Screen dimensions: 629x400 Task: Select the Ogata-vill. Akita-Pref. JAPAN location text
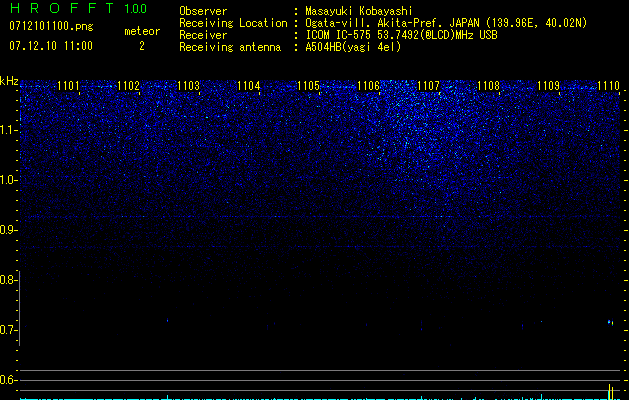(446, 23)
